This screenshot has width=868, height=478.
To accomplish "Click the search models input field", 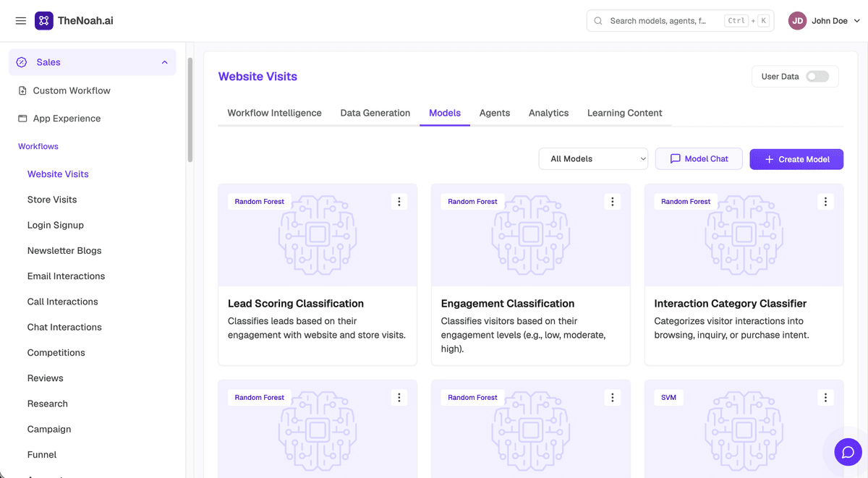I will (x=680, y=21).
